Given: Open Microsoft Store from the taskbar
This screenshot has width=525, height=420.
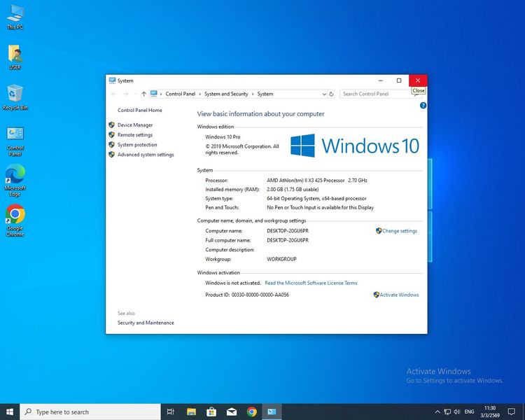Looking at the screenshot, I should click(x=211, y=412).
